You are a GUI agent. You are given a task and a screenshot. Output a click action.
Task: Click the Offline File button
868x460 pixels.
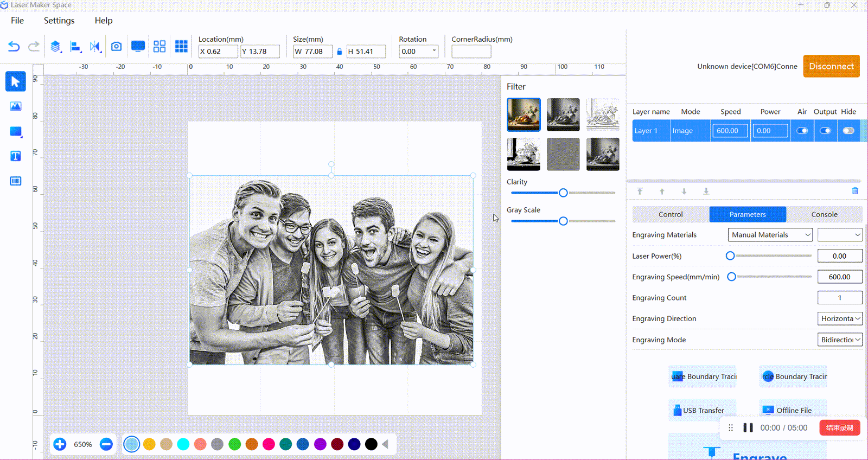pos(793,410)
